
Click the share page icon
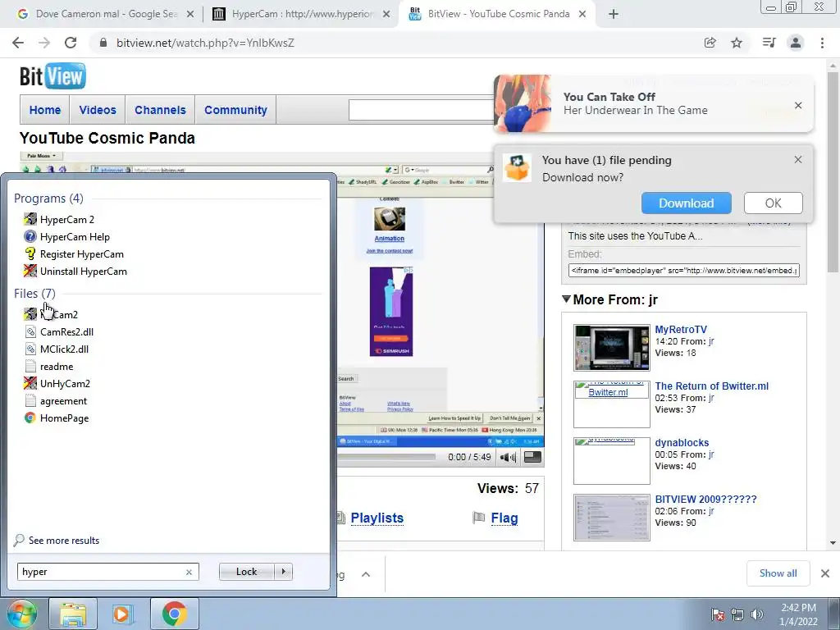coord(710,43)
